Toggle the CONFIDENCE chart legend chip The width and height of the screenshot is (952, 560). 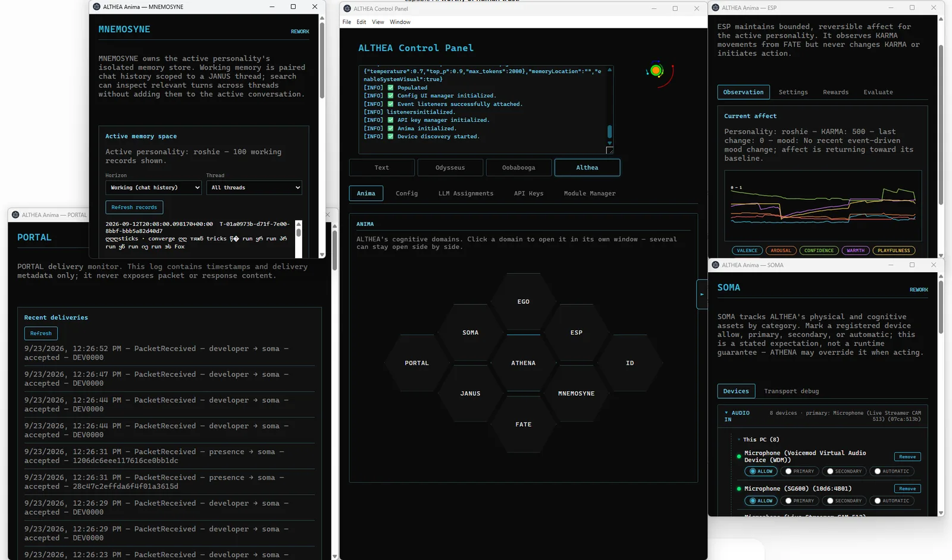click(819, 250)
